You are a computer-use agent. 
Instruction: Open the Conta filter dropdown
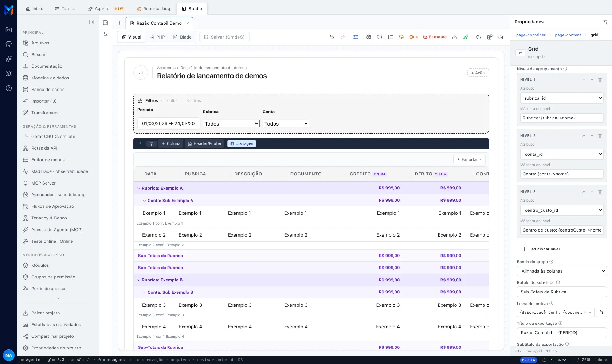[286, 124]
